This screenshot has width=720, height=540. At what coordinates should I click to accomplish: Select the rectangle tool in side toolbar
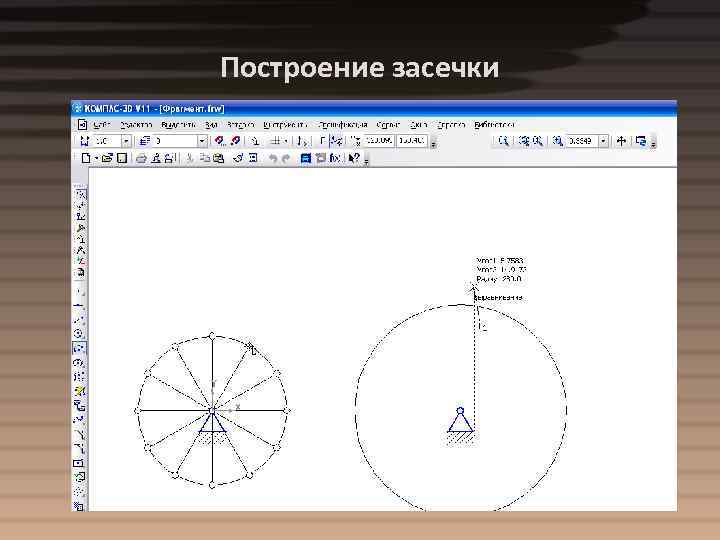point(79,463)
